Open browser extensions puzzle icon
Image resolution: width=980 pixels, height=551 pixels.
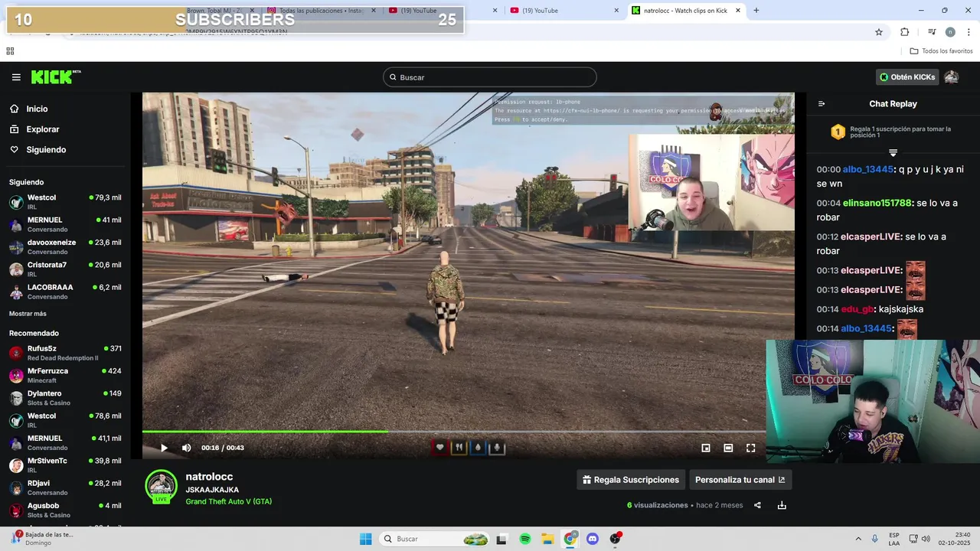(x=905, y=32)
